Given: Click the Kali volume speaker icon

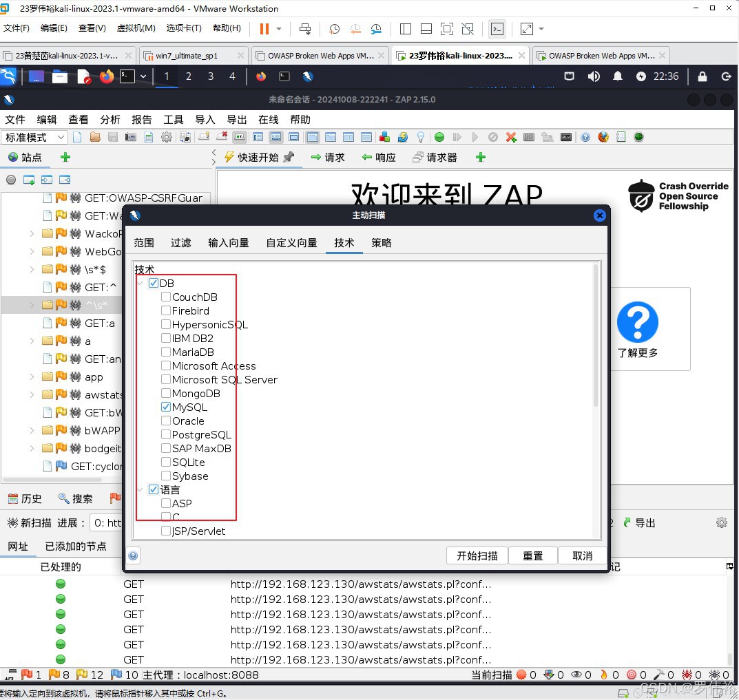Looking at the screenshot, I should point(594,76).
